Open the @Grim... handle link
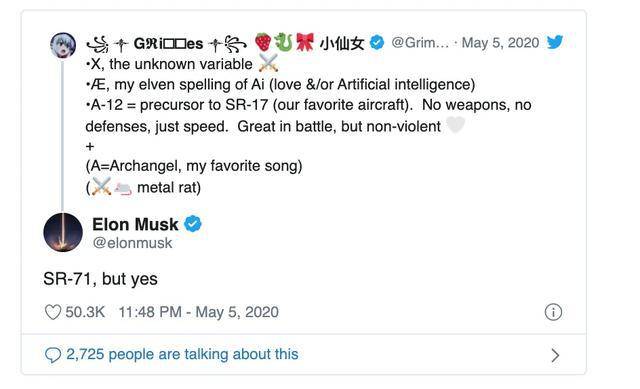 (420, 42)
